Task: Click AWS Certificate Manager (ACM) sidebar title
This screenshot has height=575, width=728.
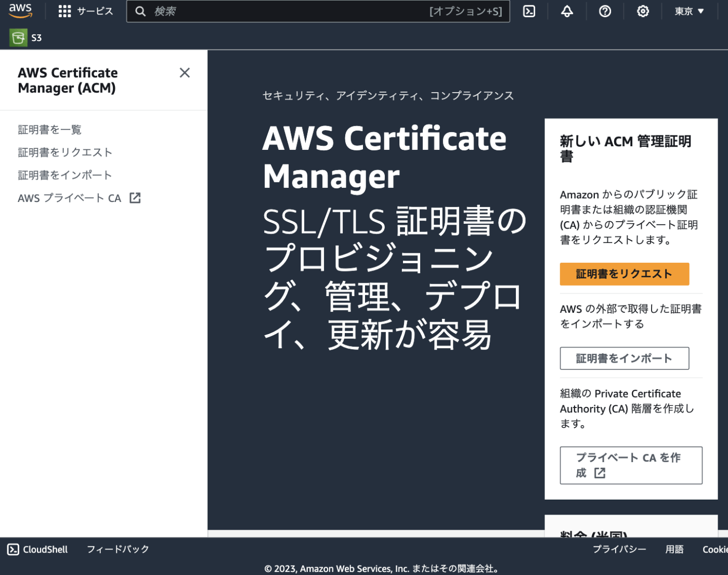Action: [x=68, y=81]
